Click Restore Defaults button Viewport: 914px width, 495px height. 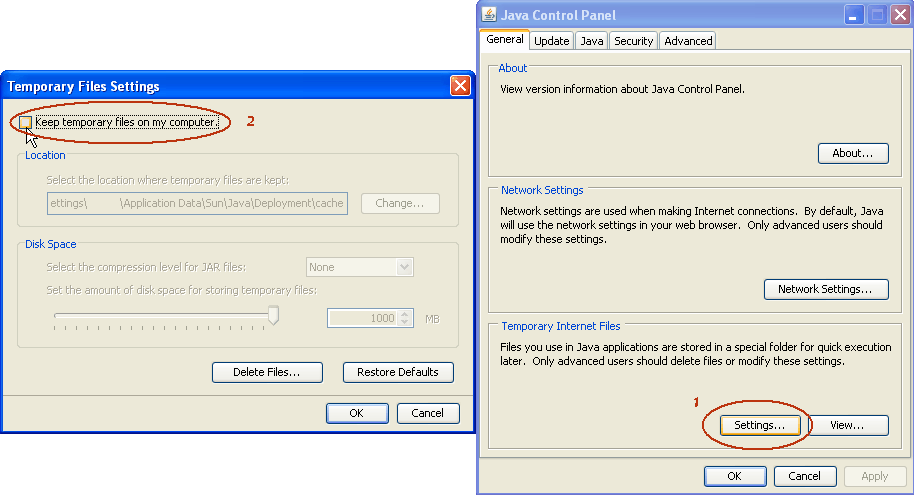click(398, 373)
